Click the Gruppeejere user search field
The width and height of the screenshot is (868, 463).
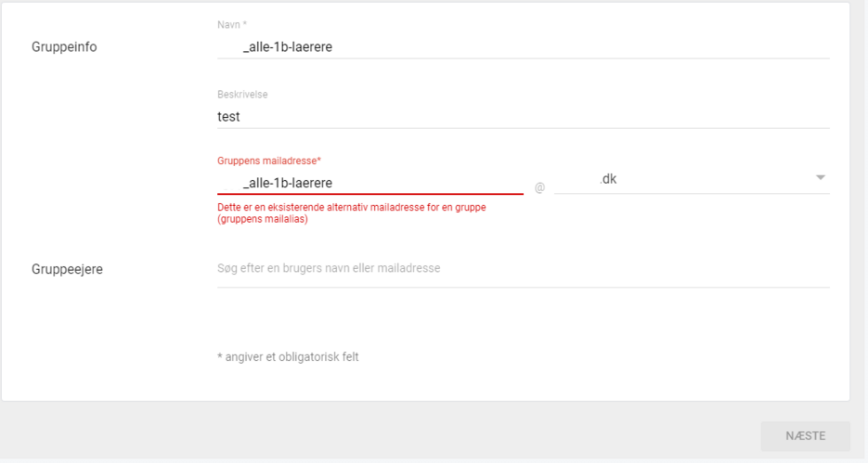click(x=522, y=269)
